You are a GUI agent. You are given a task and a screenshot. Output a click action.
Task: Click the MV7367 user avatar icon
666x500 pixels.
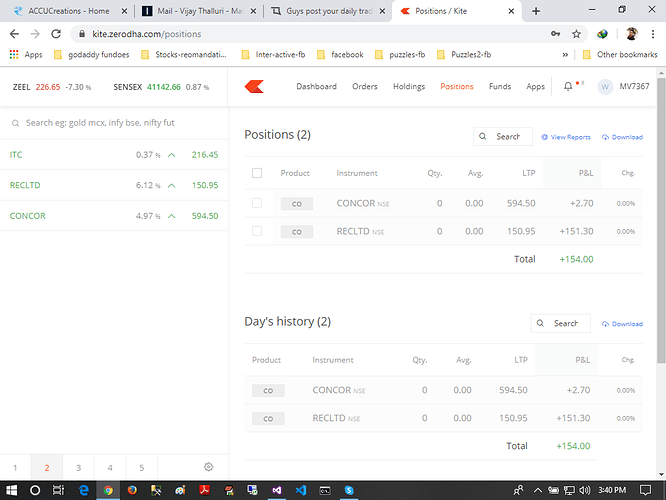[605, 87]
